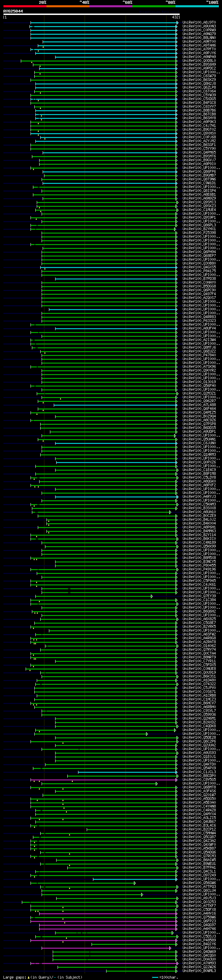
Task: Select hit label UniRef100_A2RAT8
Action: (199, 642)
